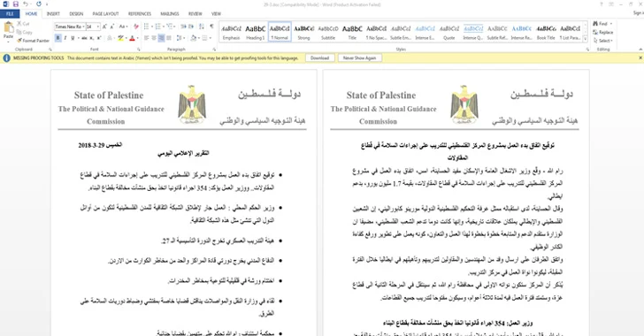Screen dimensions: 644x336
Task: Click the Grow Font icon
Action: coord(104,27)
